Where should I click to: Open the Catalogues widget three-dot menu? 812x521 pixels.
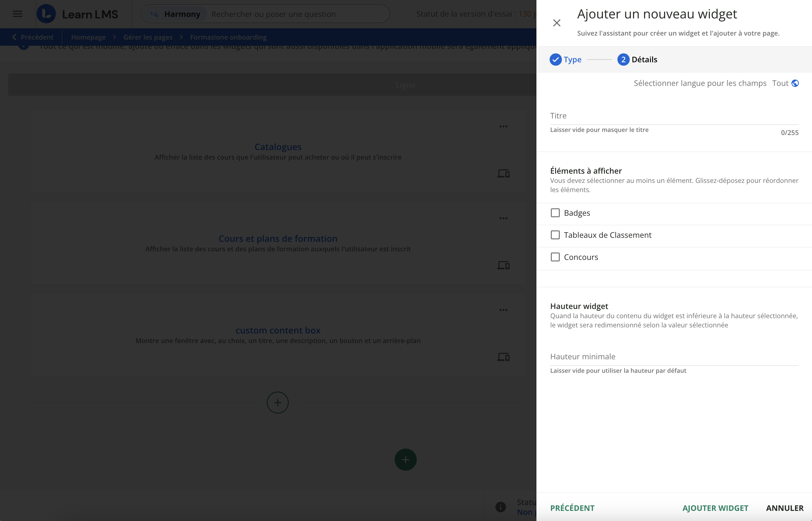503,126
